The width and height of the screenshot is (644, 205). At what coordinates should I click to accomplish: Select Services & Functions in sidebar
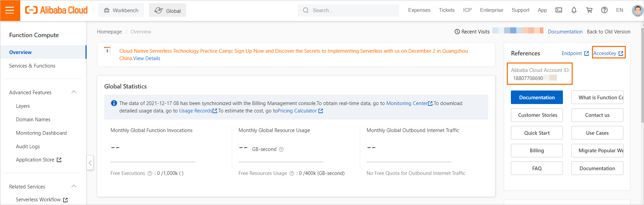[32, 66]
